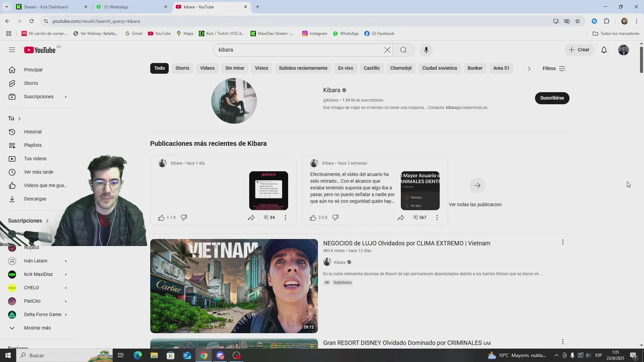Open the YouTube hamburger guide menu
The width and height of the screenshot is (644, 362).
pos(12,50)
